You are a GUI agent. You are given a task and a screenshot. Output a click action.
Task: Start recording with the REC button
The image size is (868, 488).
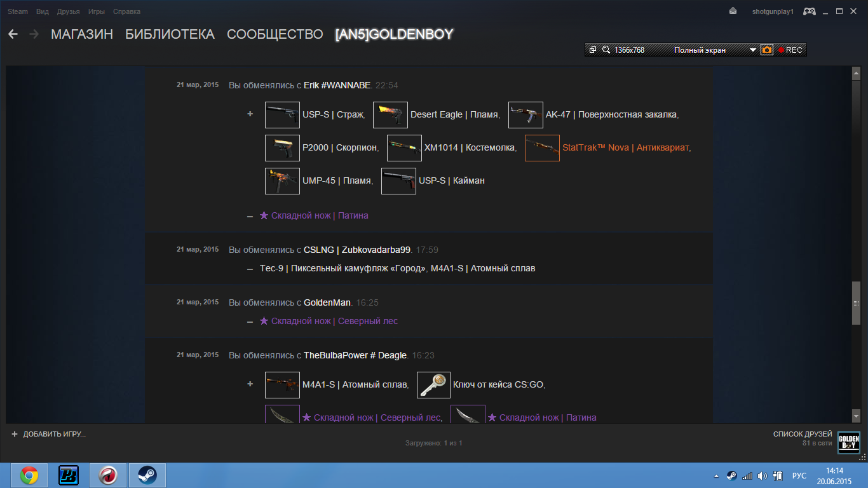pyautogui.click(x=790, y=50)
